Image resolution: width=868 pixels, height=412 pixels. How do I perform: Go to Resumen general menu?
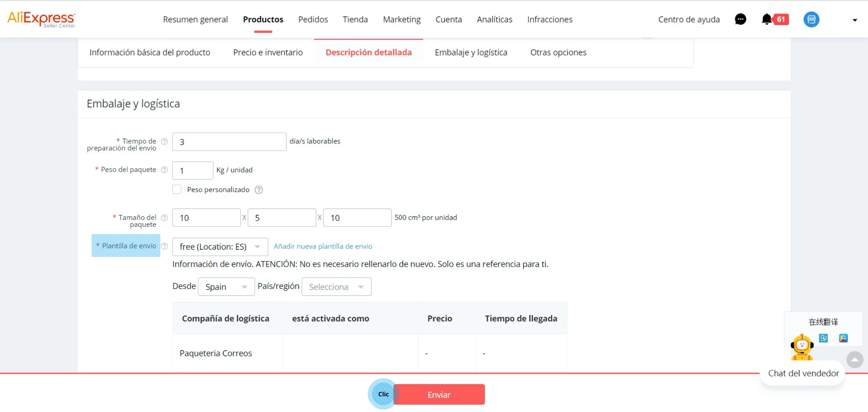195,19
